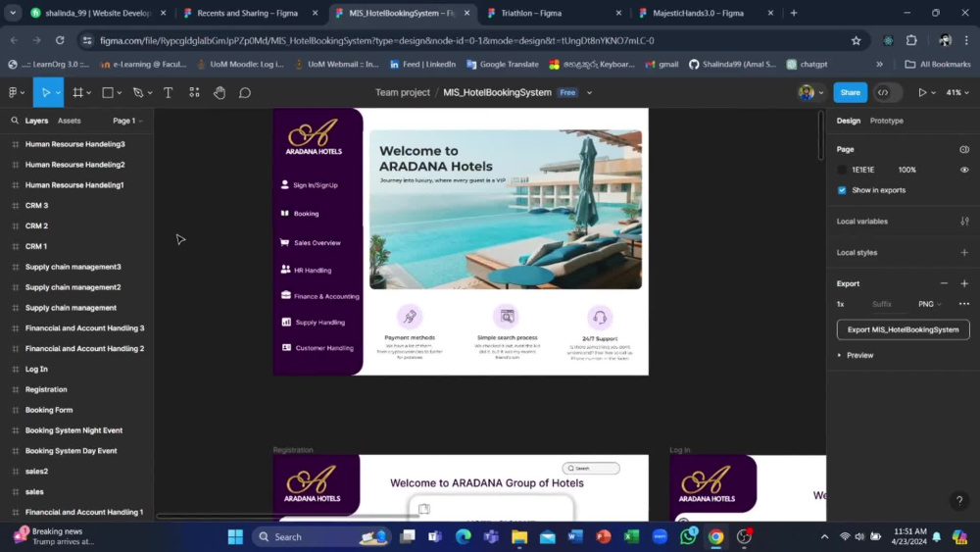Screen dimensions: 980x552
Task: Select the Rectangle shape tool
Action: pyautogui.click(x=108, y=92)
